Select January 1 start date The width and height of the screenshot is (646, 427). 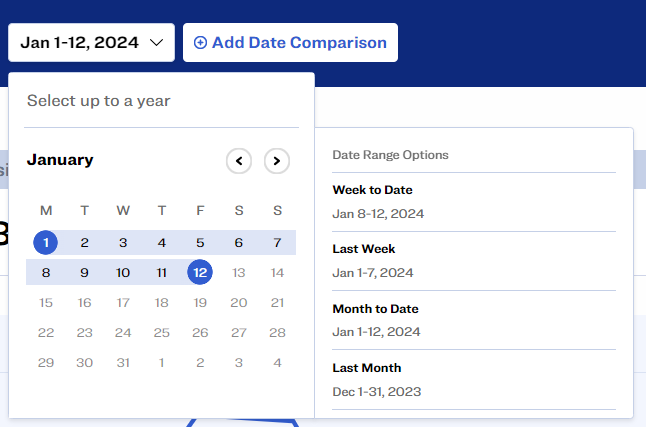[46, 242]
